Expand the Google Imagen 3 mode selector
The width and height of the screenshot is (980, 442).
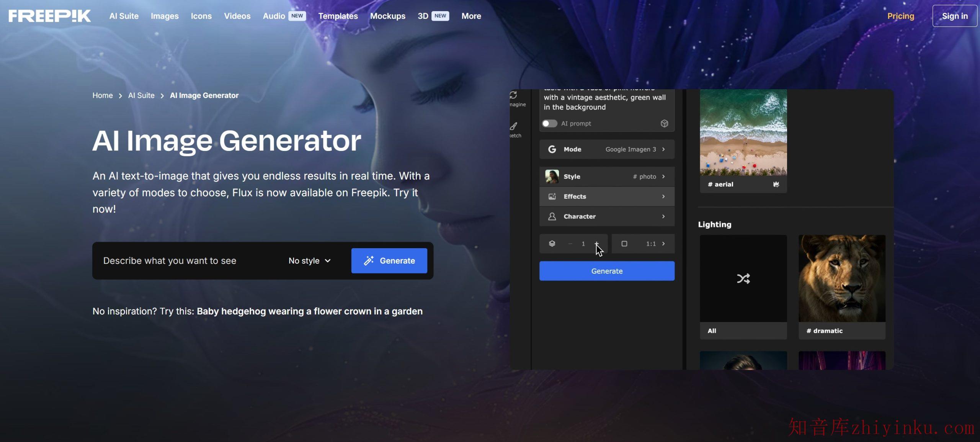[x=663, y=149]
